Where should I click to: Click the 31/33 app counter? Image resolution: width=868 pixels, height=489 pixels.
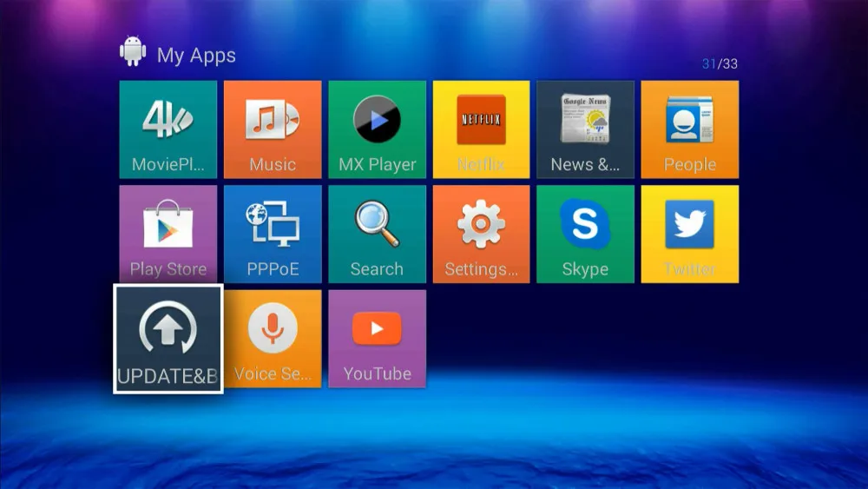720,63
